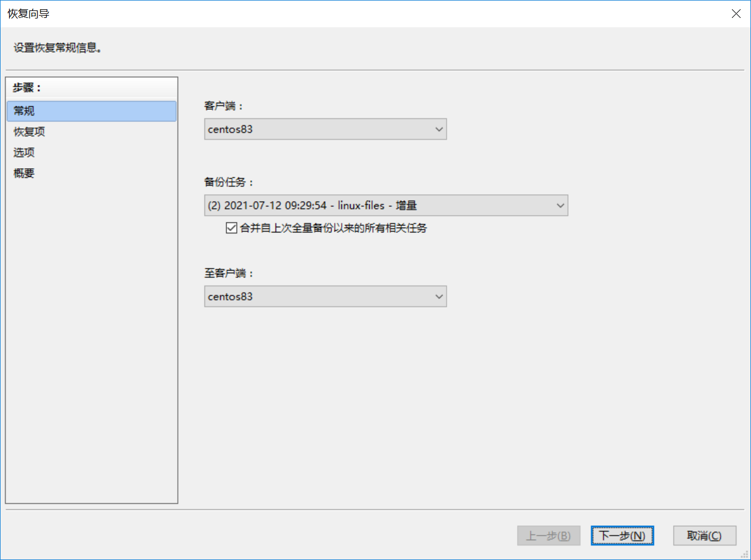Close the 恢复向导 dialog window

click(736, 14)
